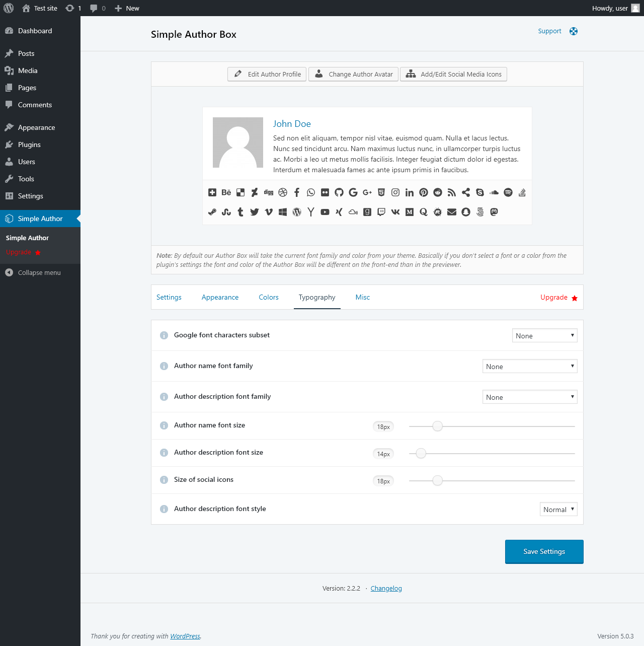Click the Tumblr social icon

(240, 212)
